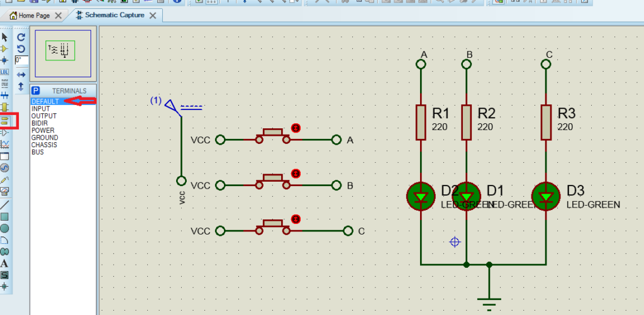Open the Pick Terminals P button
Viewport: 644px width, 315px height.
pyautogui.click(x=36, y=91)
